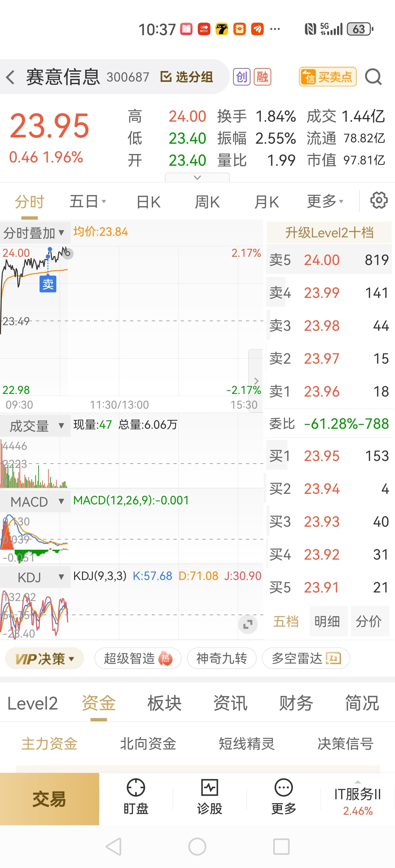Open 资讯 tab
The image size is (395, 868).
point(230,703)
